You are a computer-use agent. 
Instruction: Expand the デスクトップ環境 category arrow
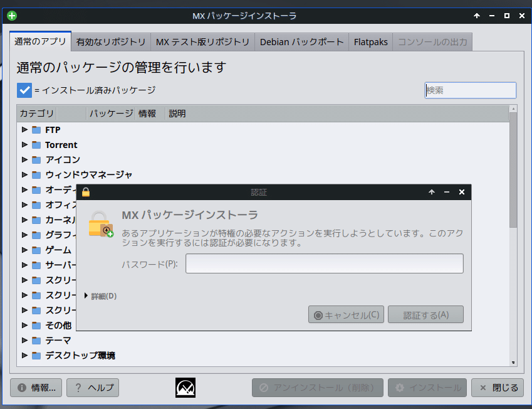click(x=24, y=355)
